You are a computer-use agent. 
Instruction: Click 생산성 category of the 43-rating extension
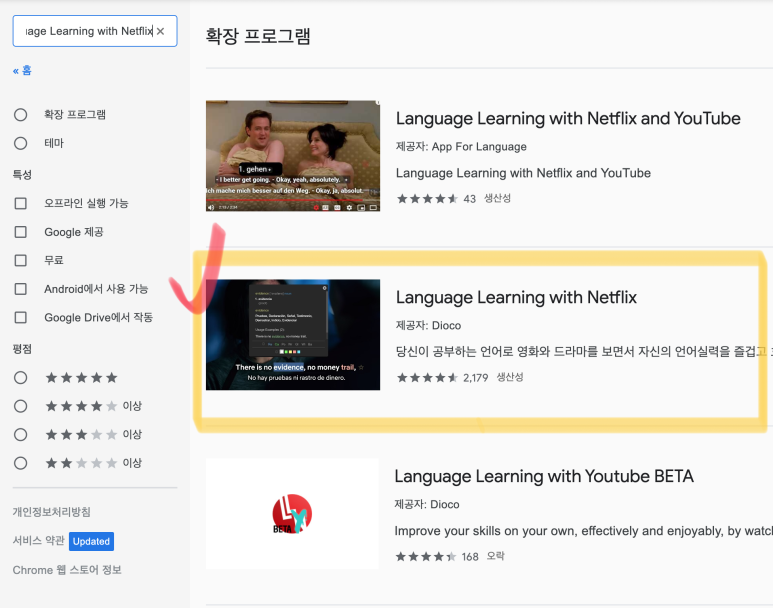pos(497,198)
